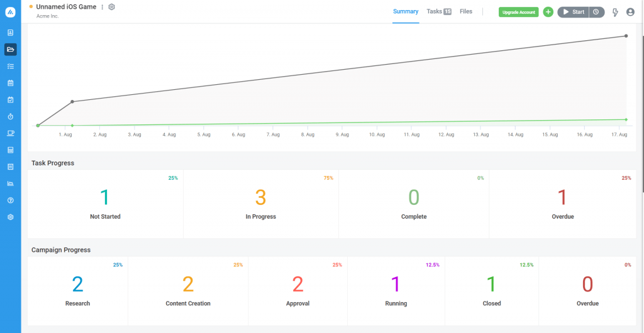Open the user profile avatar icon
The width and height of the screenshot is (644, 333).
(x=630, y=12)
